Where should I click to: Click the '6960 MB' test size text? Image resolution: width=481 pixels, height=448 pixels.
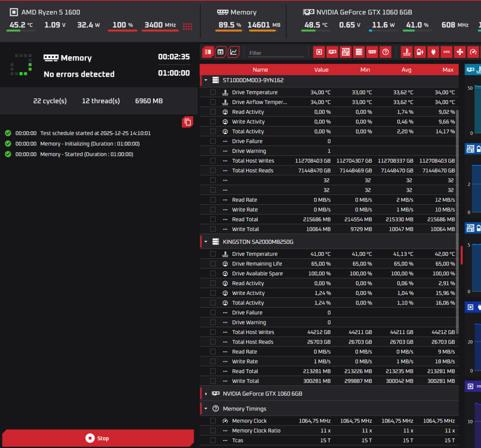point(149,101)
